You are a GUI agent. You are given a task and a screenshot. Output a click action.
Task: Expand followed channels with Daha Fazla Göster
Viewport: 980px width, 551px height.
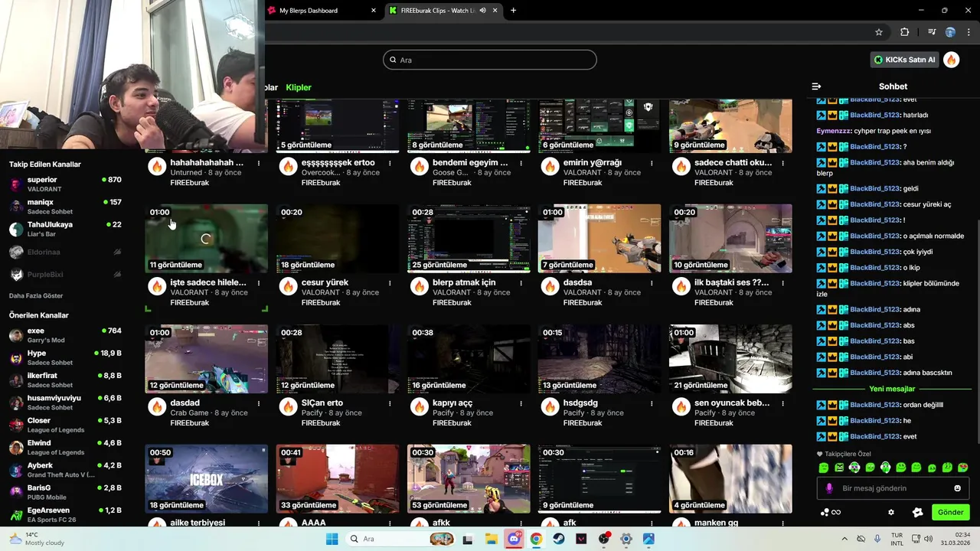[36, 295]
